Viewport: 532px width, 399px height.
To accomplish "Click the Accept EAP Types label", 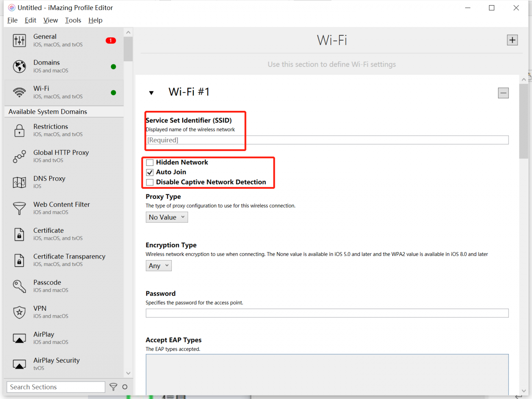I will coord(174,340).
